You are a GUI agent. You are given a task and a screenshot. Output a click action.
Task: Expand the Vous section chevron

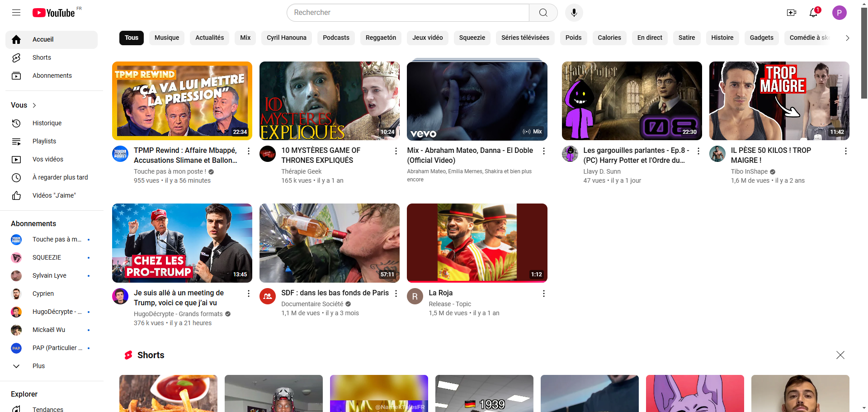tap(34, 105)
